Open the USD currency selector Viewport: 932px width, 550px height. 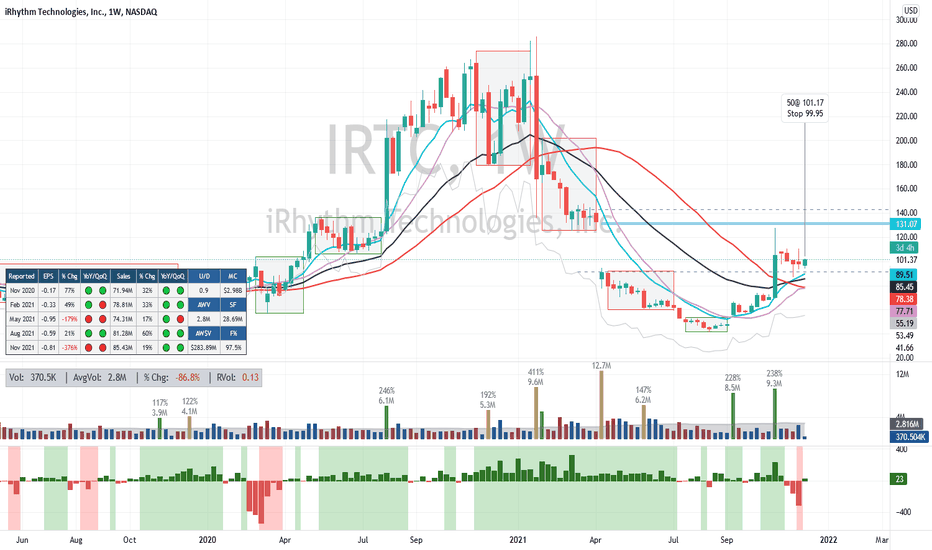click(911, 10)
